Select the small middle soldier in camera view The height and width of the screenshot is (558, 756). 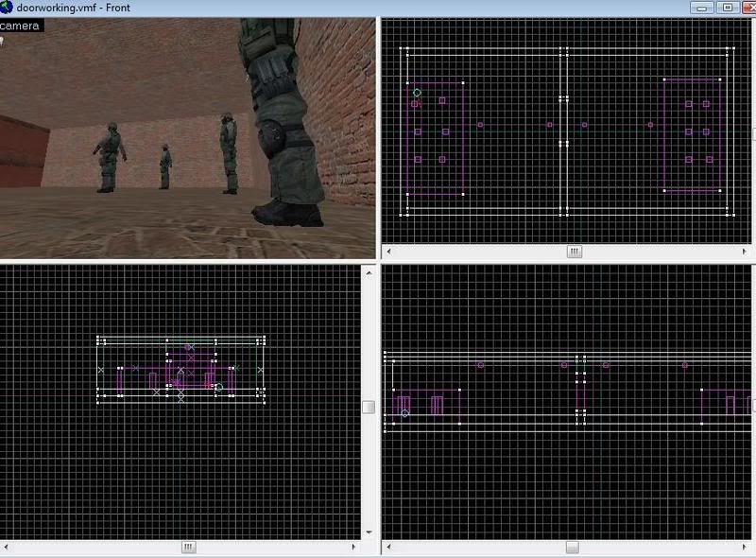[165, 166]
